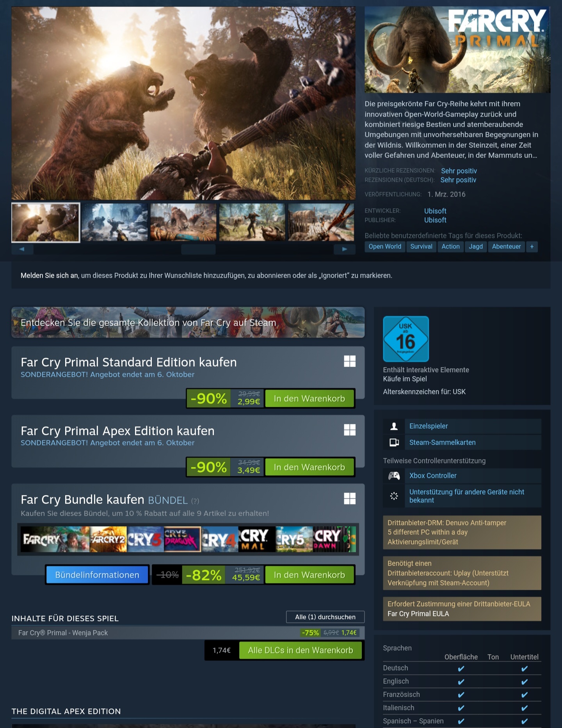The image size is (562, 728).
Task: Add Far Cry Bundle to the Warenkorb
Action: pos(309,575)
